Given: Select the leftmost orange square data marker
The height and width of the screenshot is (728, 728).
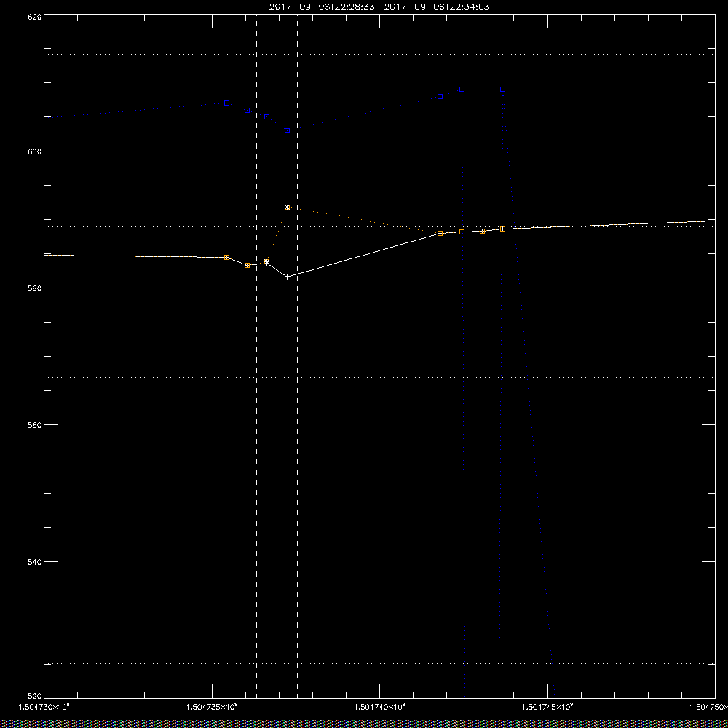Looking at the screenshot, I should (x=226, y=257).
